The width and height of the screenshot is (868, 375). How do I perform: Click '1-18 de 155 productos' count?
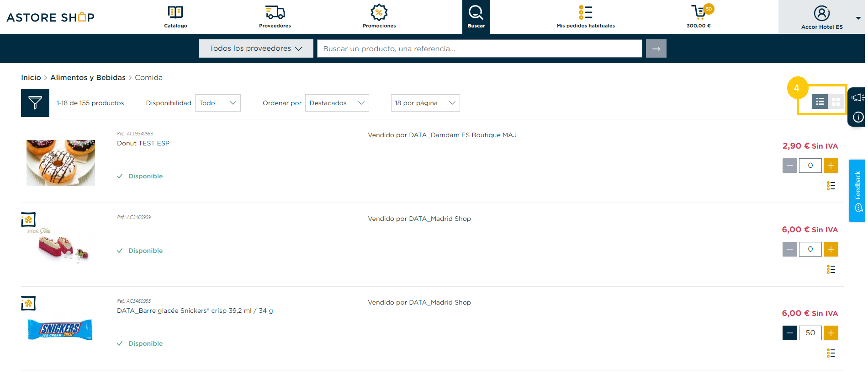pos(90,103)
